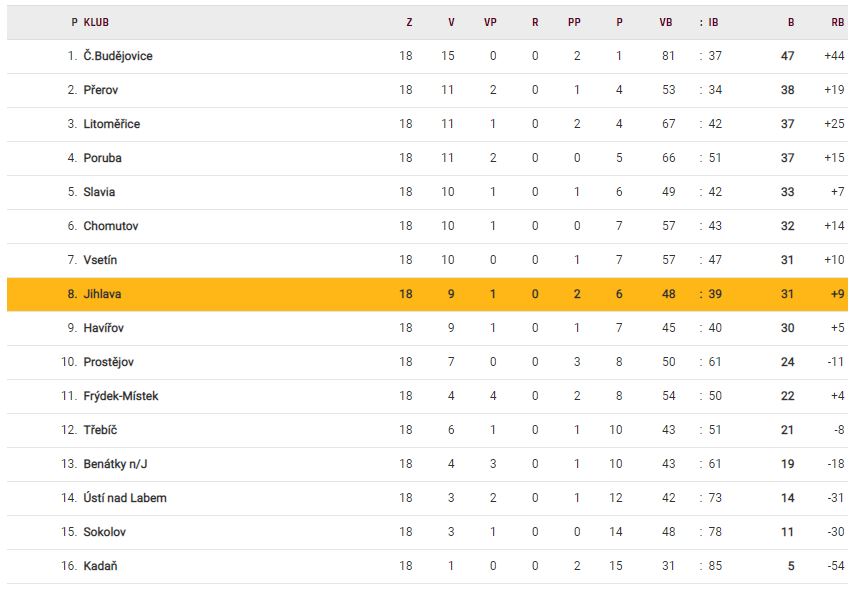Open the Havířov team page
This screenshot has height=593, width=859.
click(x=104, y=328)
